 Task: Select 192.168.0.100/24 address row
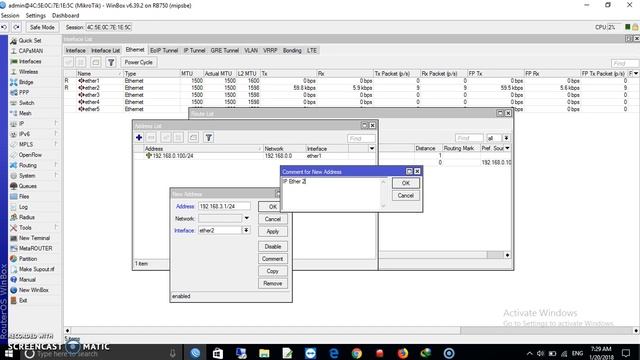click(254, 156)
